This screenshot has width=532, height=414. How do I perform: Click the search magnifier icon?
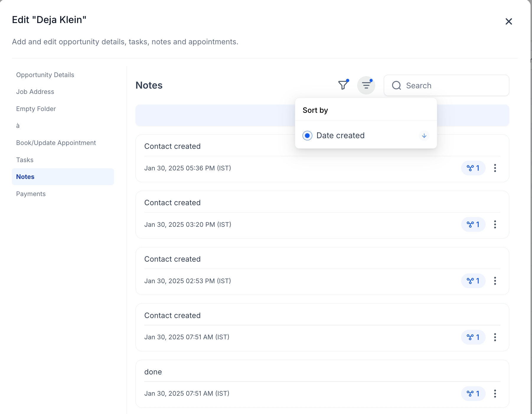pyautogui.click(x=396, y=86)
